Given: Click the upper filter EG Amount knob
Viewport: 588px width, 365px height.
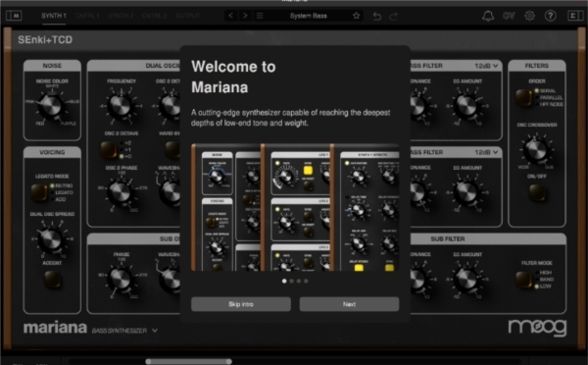Looking at the screenshot, I should coord(466,106).
